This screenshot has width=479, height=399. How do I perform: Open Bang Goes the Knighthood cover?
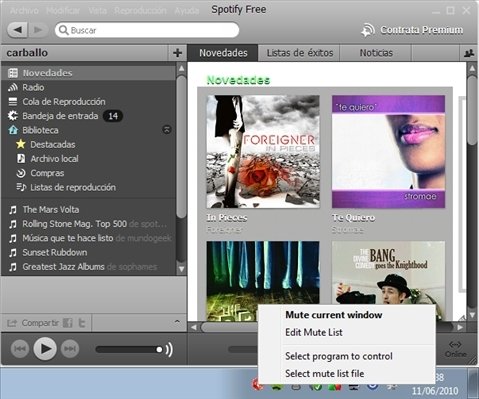388,272
